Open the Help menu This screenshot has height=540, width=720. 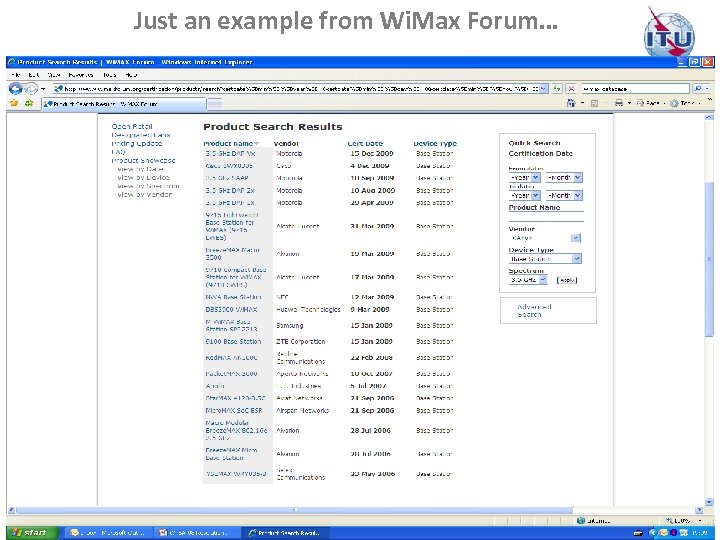pos(131,74)
